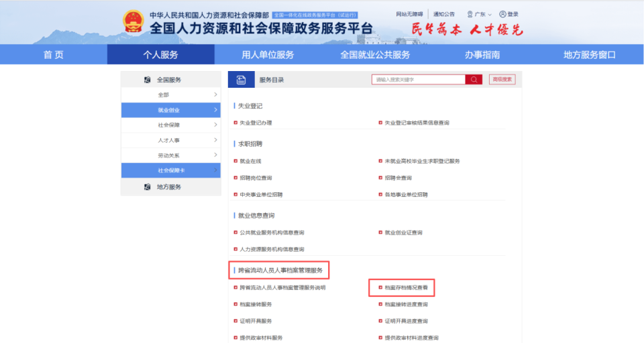
Task: Open 跨省流动人员人事档案管理服务说明 link
Action: 282,287
